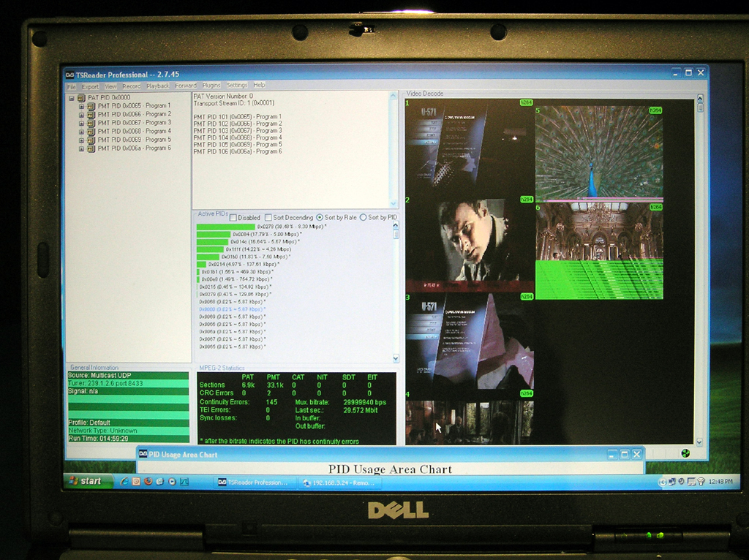Click the monitor icon in system tray
749x560 pixels.
(x=691, y=482)
